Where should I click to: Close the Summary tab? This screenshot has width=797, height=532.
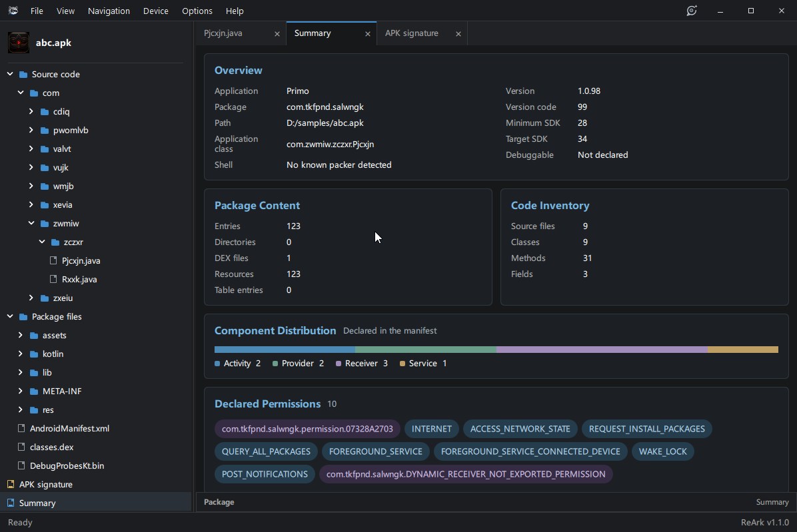click(367, 34)
